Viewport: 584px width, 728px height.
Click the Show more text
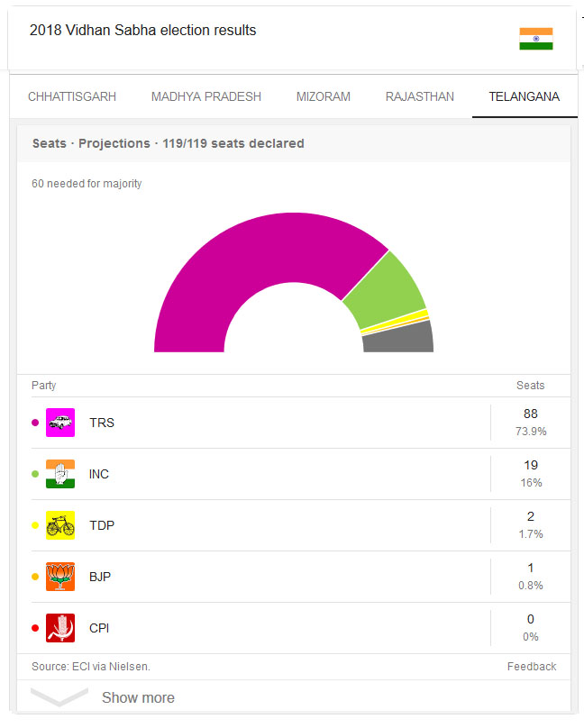pyautogui.click(x=139, y=697)
